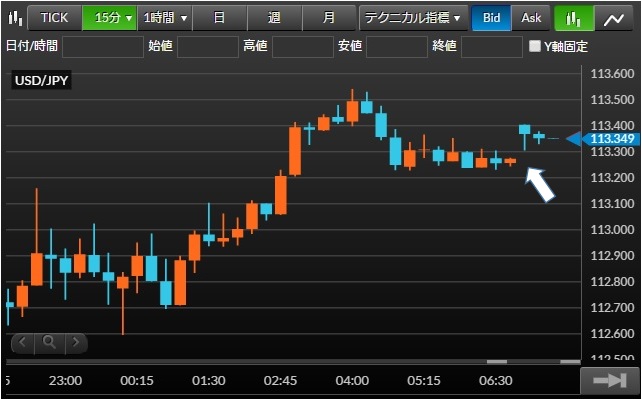
Task: Click the 23:00 time axis label
Action: [x=65, y=381]
